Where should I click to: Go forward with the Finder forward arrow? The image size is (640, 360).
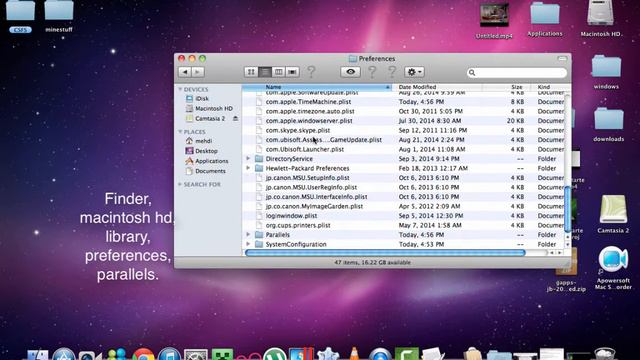tap(198, 72)
